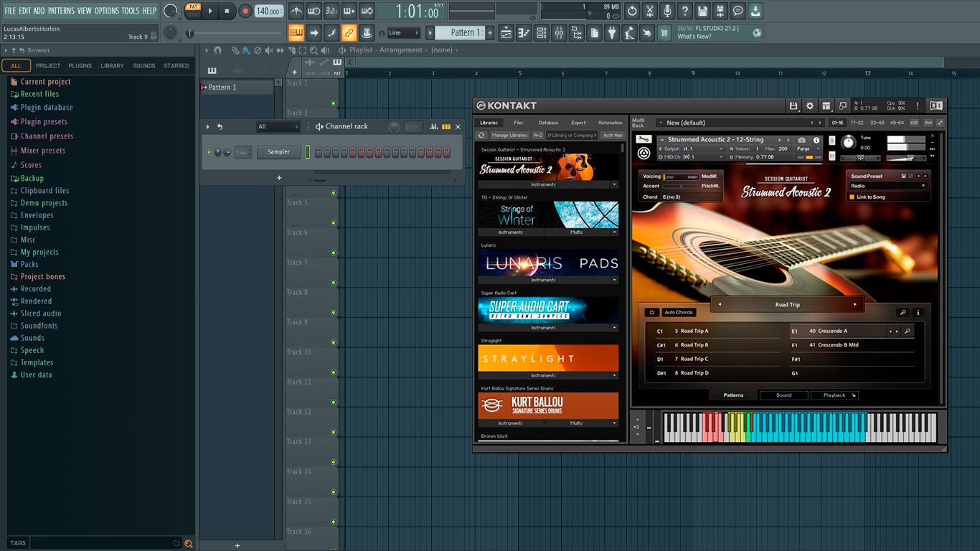Open Sound Preset Radio dropdown

pyautogui.click(x=888, y=186)
